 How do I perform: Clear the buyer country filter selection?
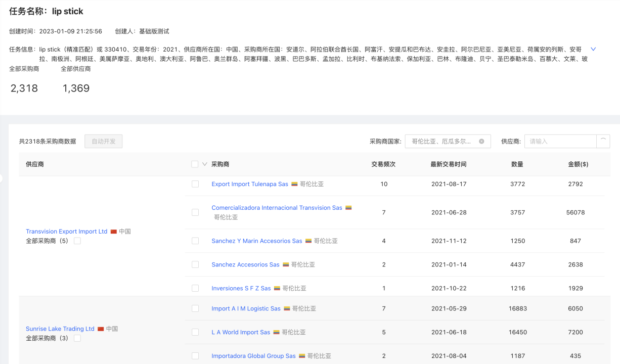click(x=481, y=142)
